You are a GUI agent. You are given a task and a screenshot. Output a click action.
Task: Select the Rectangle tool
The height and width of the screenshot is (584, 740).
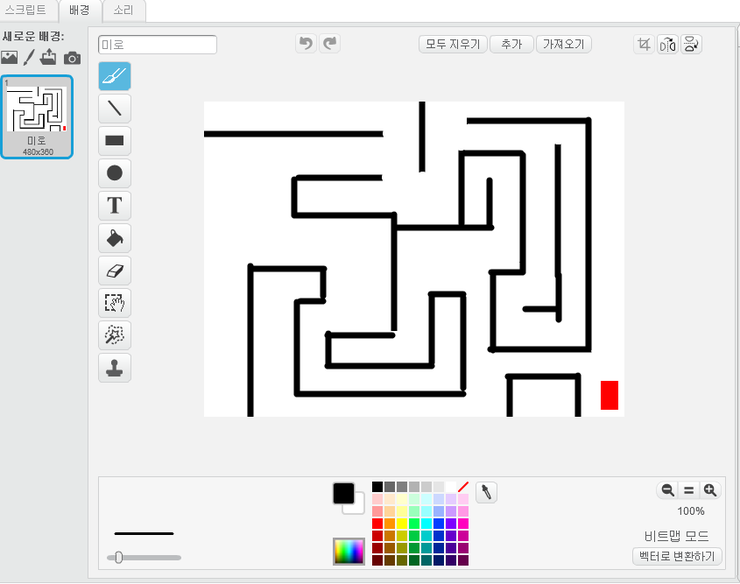pos(114,141)
